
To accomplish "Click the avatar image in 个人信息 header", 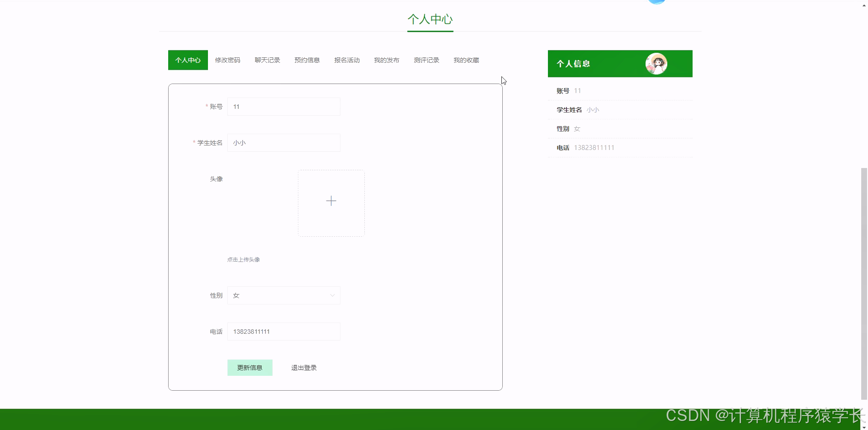I will click(656, 64).
